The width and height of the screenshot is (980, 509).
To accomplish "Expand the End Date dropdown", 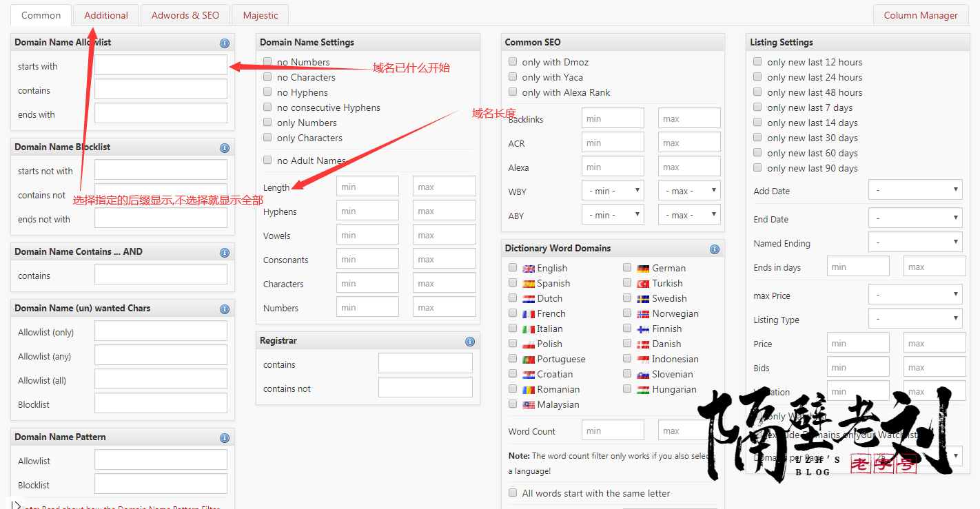I will coord(915,218).
